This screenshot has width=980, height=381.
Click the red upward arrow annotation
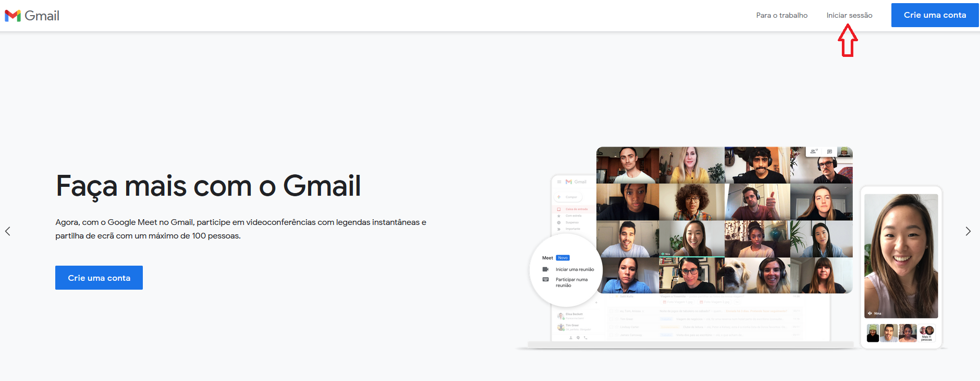pyautogui.click(x=848, y=41)
